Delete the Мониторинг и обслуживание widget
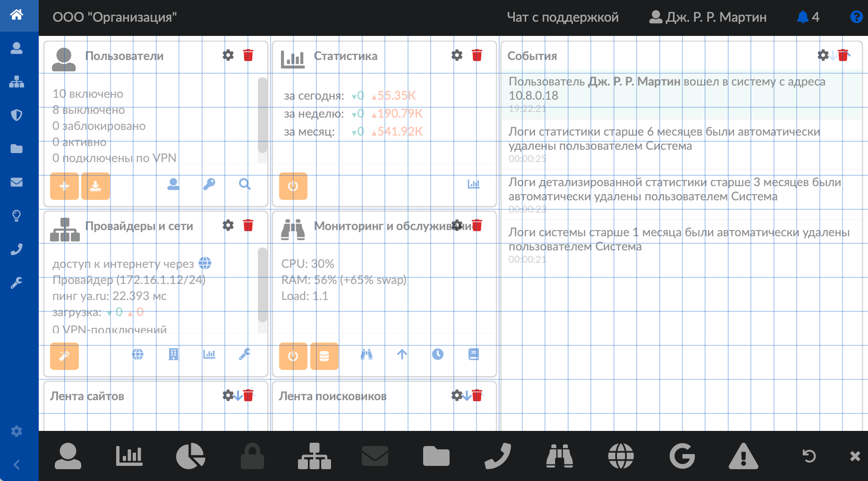Image resolution: width=868 pixels, height=481 pixels. 477,225
